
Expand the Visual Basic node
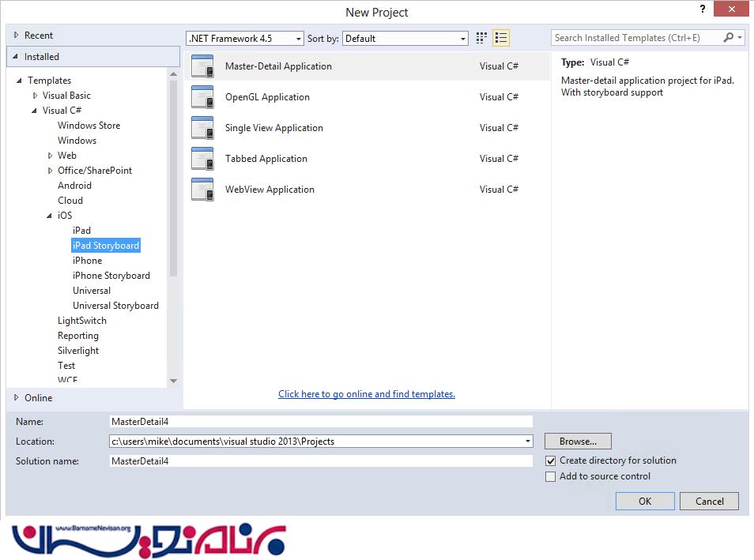35,96
